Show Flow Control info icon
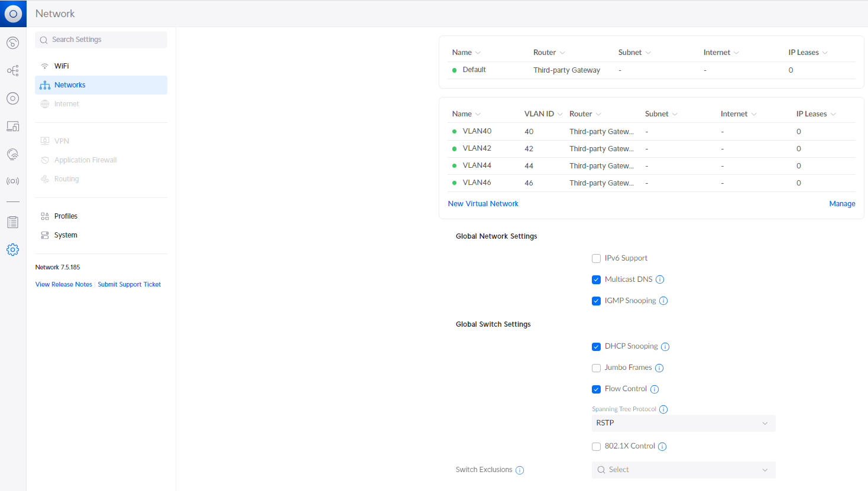868x491 pixels. click(655, 389)
